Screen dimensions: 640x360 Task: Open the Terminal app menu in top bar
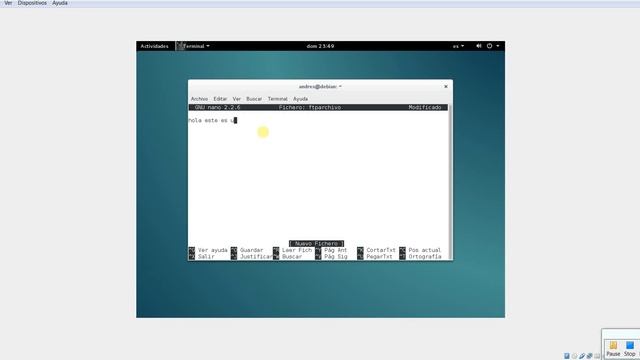pos(193,46)
